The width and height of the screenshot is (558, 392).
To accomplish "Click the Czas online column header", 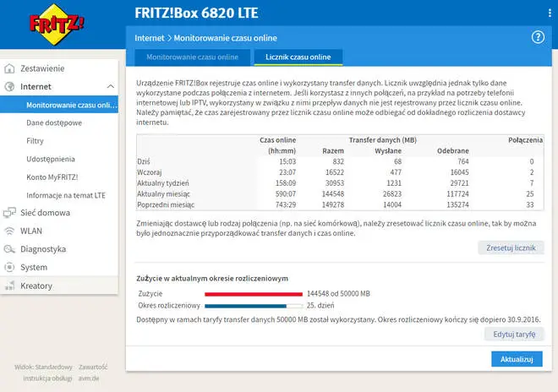I will click(x=277, y=139).
